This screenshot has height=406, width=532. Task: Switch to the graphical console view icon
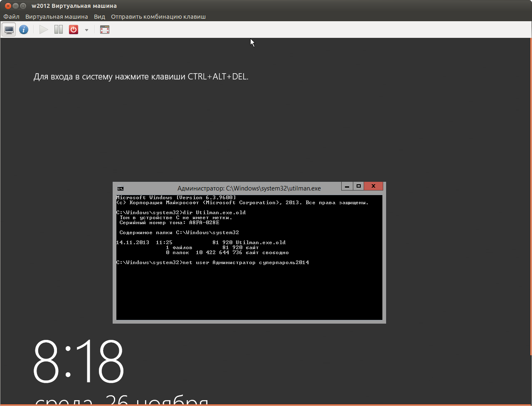[x=9, y=30]
